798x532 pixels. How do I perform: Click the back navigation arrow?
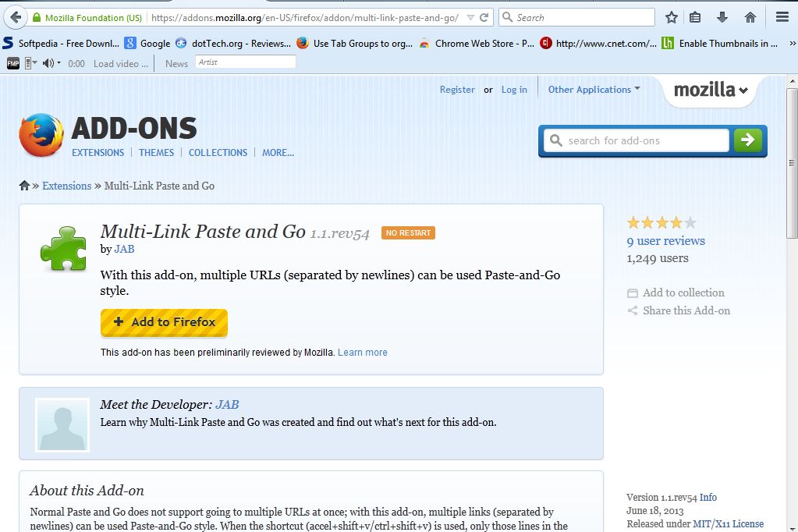[x=16, y=16]
